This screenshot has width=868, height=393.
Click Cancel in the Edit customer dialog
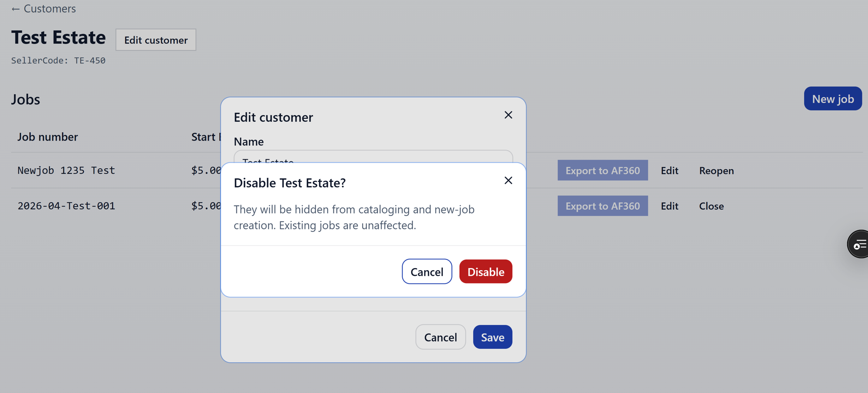point(440,337)
